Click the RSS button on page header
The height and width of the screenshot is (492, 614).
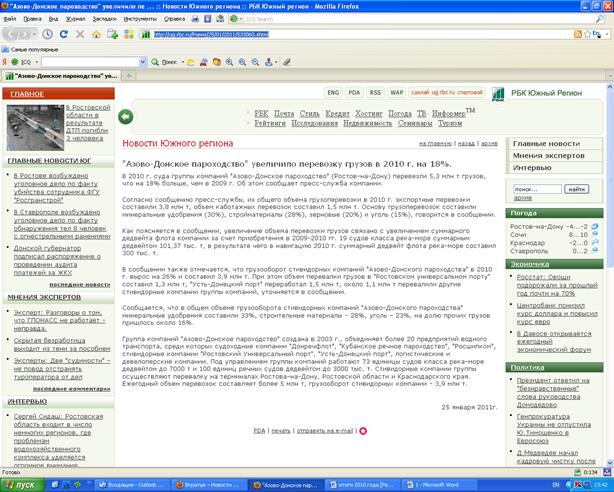[x=375, y=92]
